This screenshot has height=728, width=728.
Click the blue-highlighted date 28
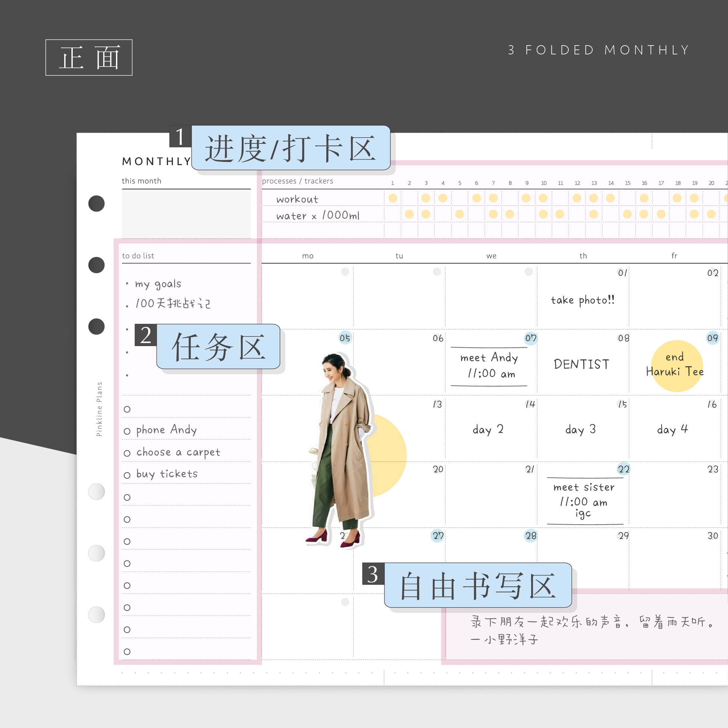[x=530, y=535]
